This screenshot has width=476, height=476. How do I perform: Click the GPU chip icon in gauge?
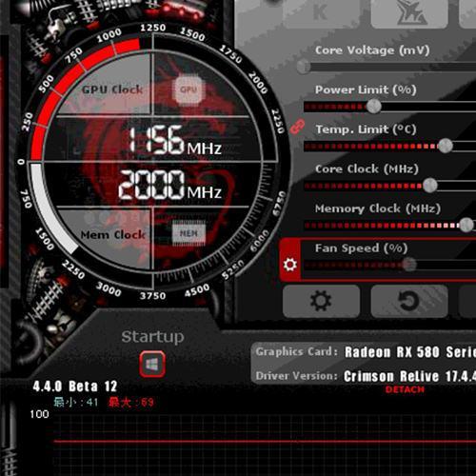coord(188,89)
